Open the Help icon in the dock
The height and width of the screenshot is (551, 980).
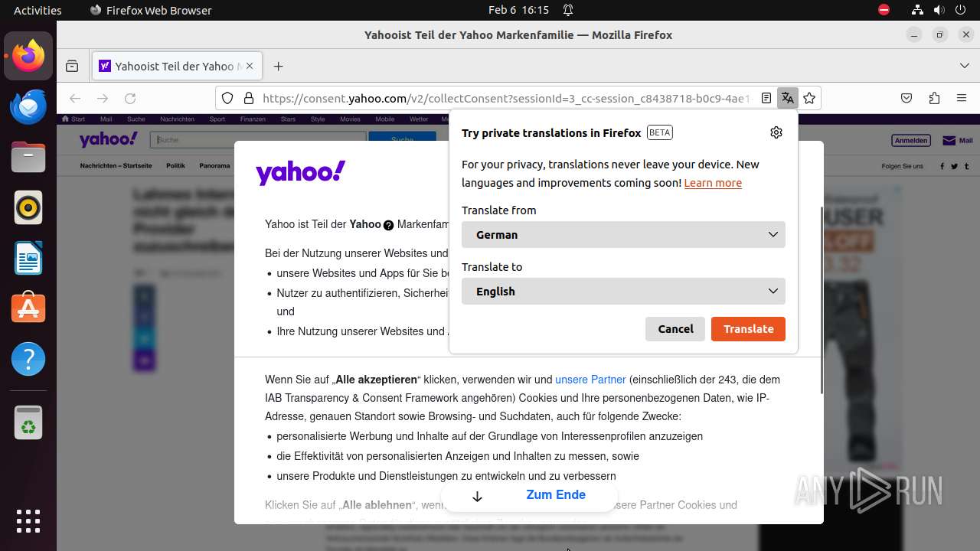tap(28, 359)
